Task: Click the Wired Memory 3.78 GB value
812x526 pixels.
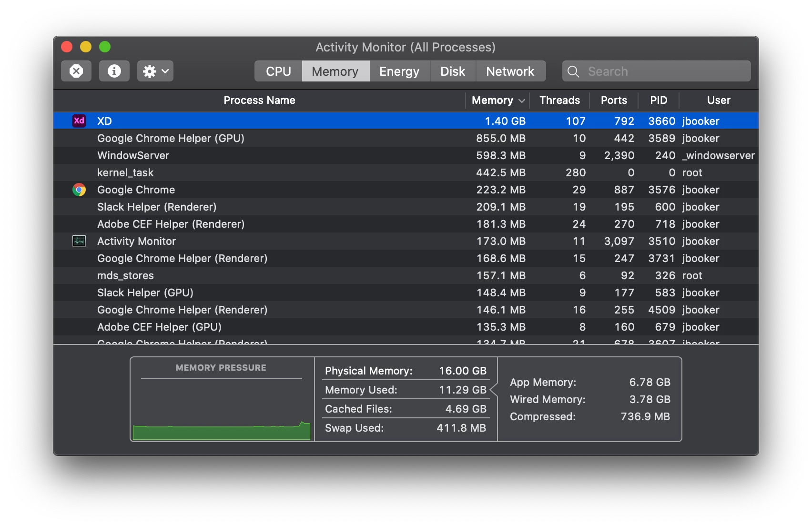Action: click(x=650, y=399)
